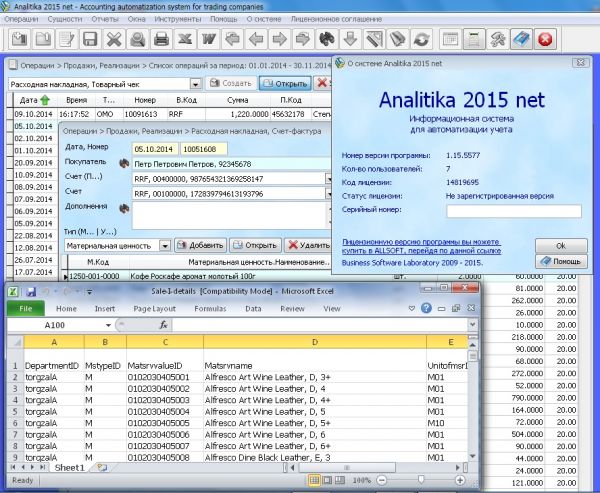
Task: Open the ALLSOFT license purchase link
Action: (x=421, y=246)
